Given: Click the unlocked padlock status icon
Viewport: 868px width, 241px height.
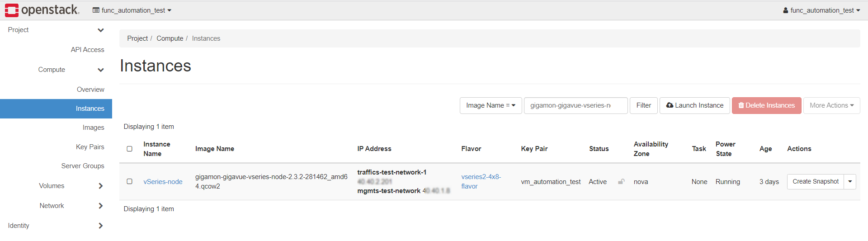Looking at the screenshot, I should [621, 182].
